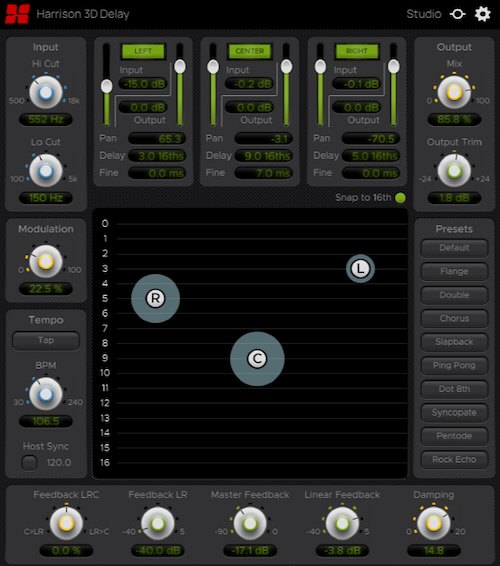Click the target icon next to Studio
The height and width of the screenshot is (566, 500).
(457, 14)
